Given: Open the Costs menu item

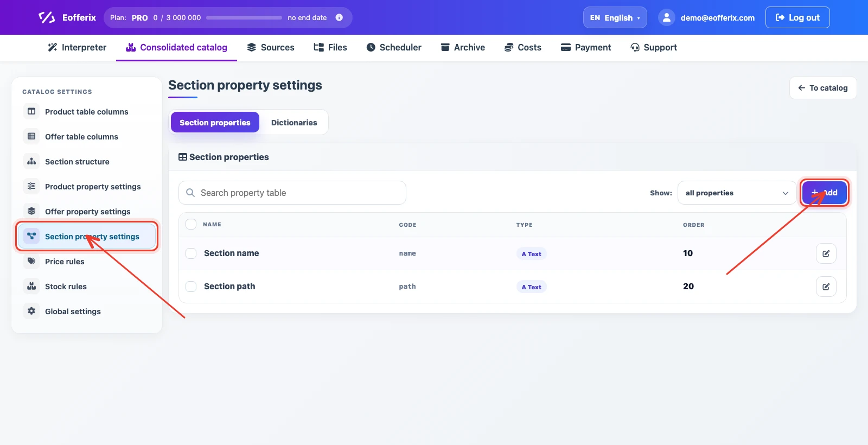Looking at the screenshot, I should 523,47.
